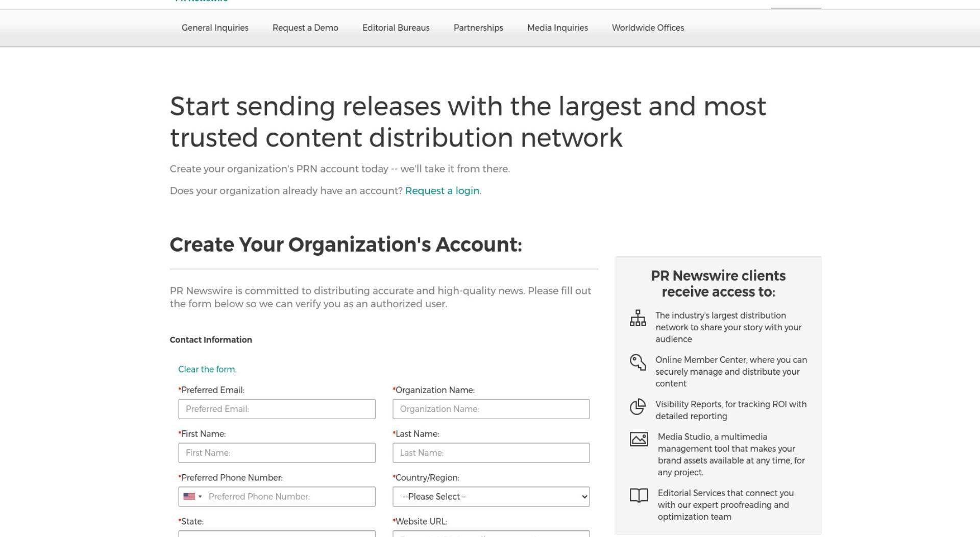The width and height of the screenshot is (980, 537).
Task: Click the Start sending releases page title
Action: 468,122
